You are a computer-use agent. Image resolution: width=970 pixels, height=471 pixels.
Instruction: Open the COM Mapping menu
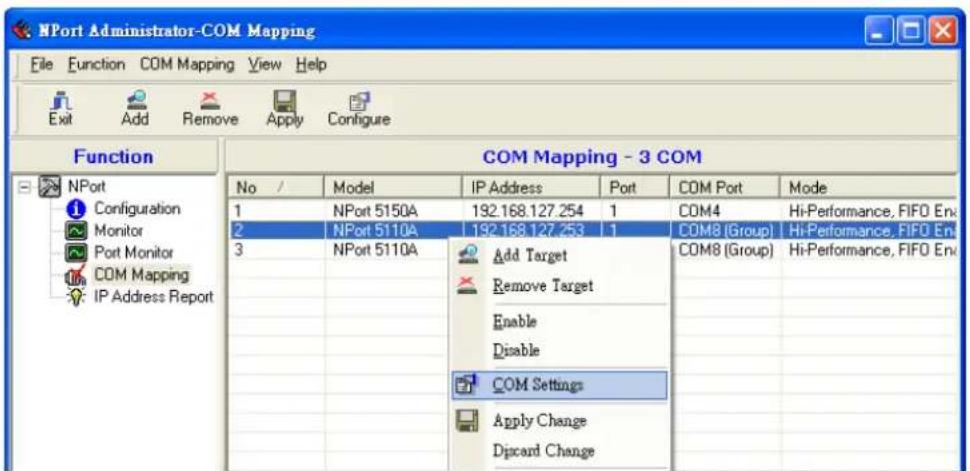187,64
